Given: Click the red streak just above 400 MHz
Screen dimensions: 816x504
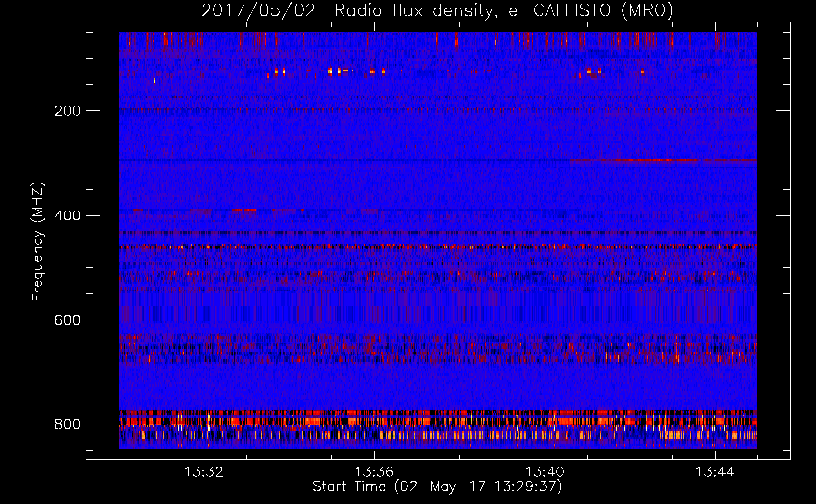Looking at the screenshot, I should tap(245, 210).
